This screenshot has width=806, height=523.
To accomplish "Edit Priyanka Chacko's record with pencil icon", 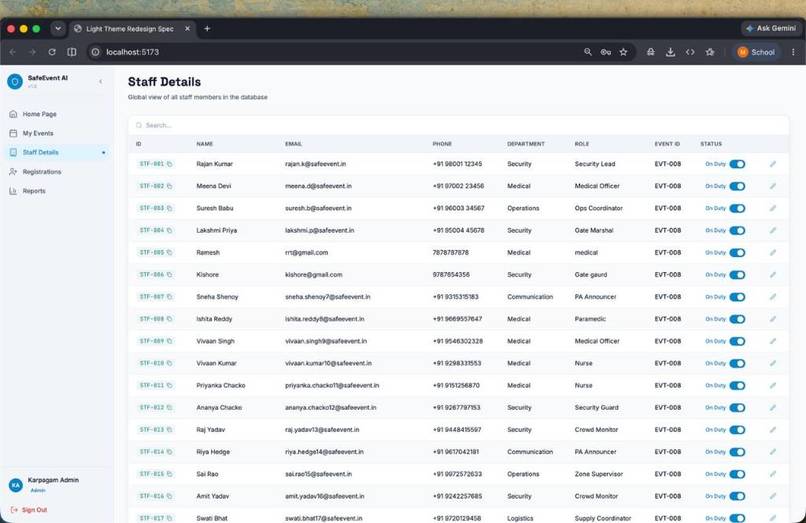I will 773,385.
